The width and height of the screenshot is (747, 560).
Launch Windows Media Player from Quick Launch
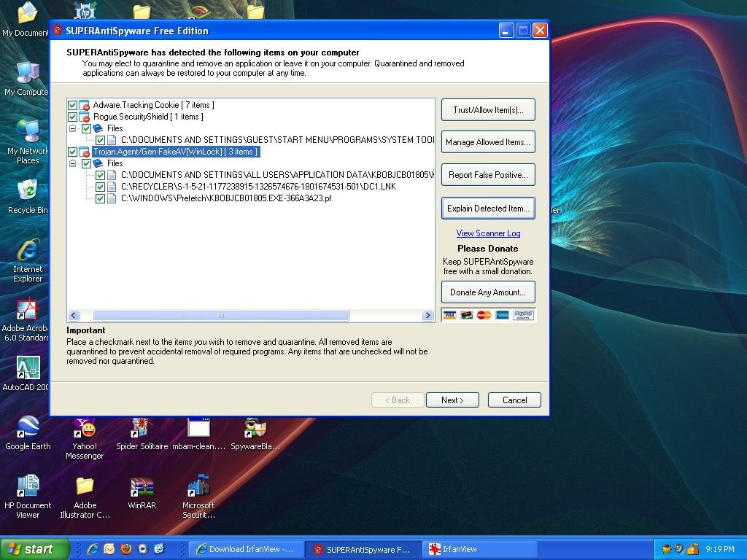click(x=142, y=549)
